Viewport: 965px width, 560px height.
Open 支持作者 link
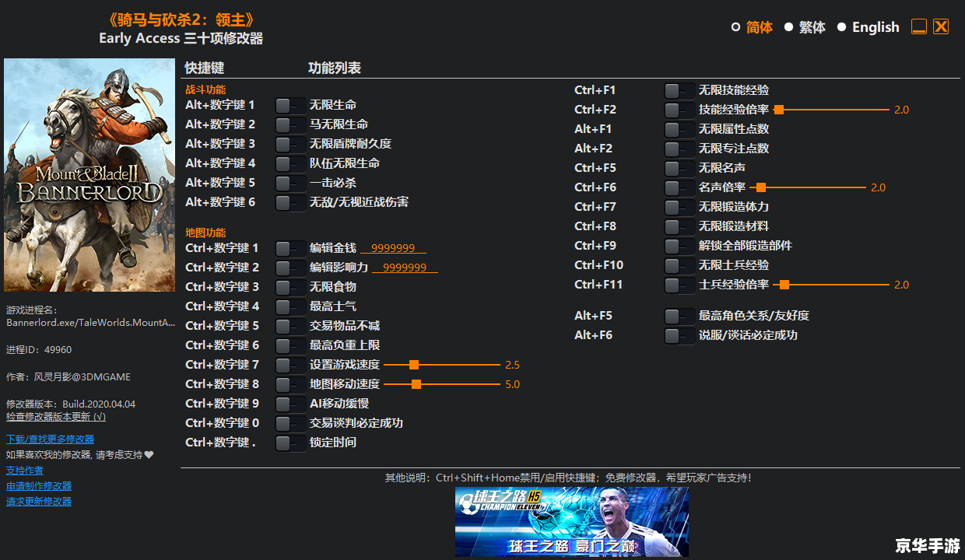coord(25,471)
